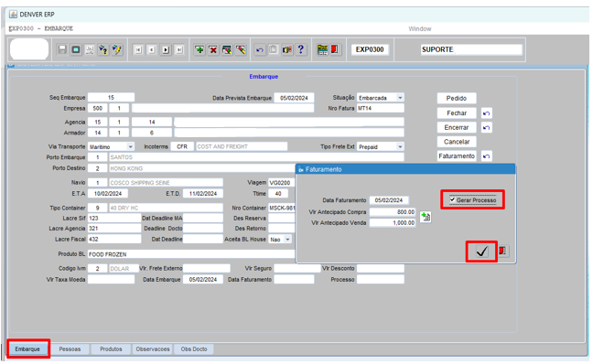Toggle the Gerar Processo checkbox

point(452,199)
